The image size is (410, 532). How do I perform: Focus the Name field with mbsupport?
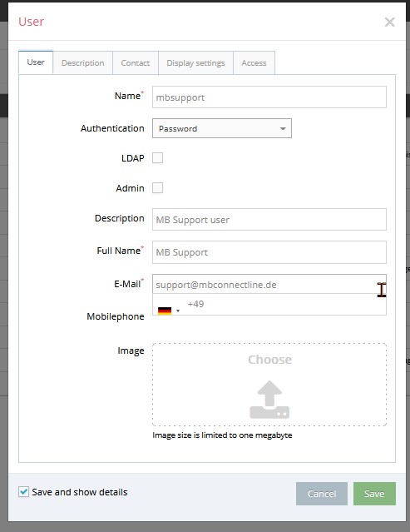tap(269, 97)
